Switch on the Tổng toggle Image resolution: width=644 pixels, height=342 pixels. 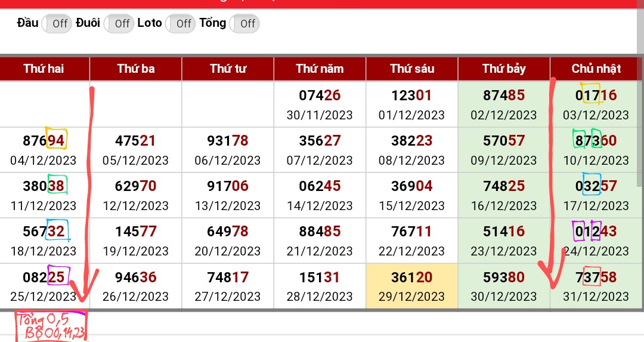244,24
